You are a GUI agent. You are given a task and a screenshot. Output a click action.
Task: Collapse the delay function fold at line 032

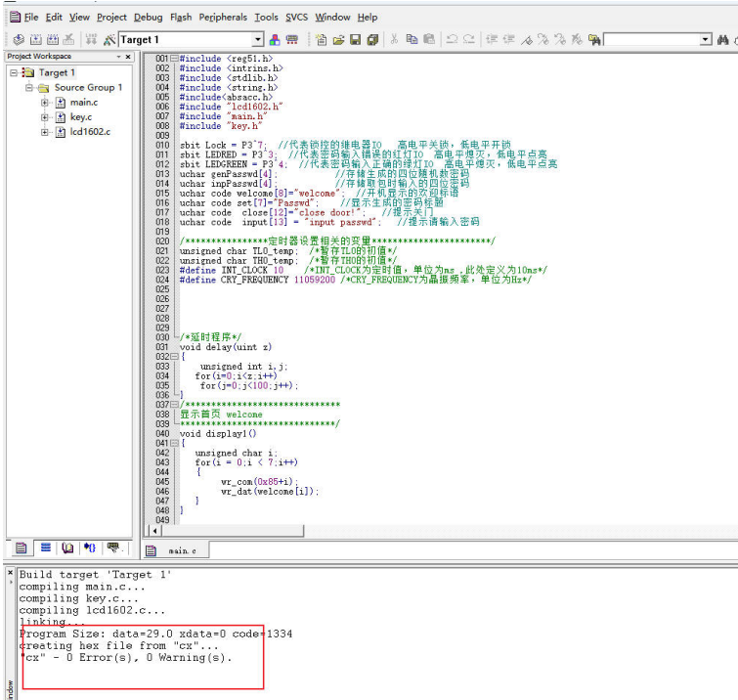tap(174, 357)
